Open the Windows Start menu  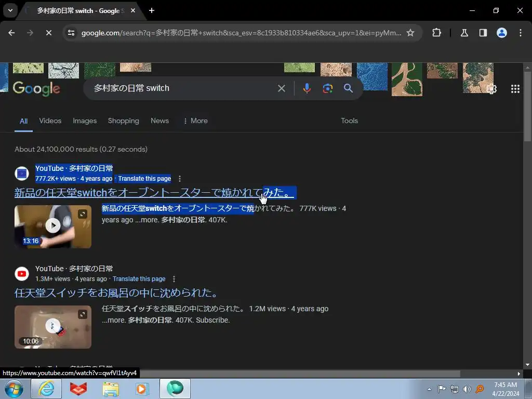point(14,389)
